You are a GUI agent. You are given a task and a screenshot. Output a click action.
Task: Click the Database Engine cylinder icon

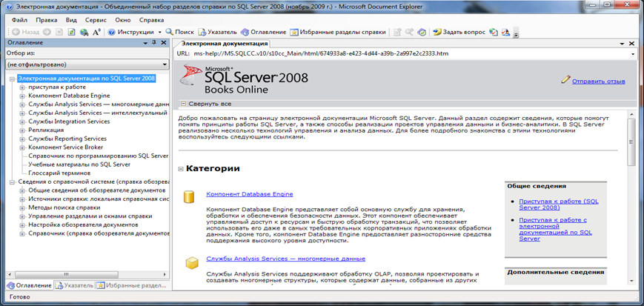coord(189,197)
